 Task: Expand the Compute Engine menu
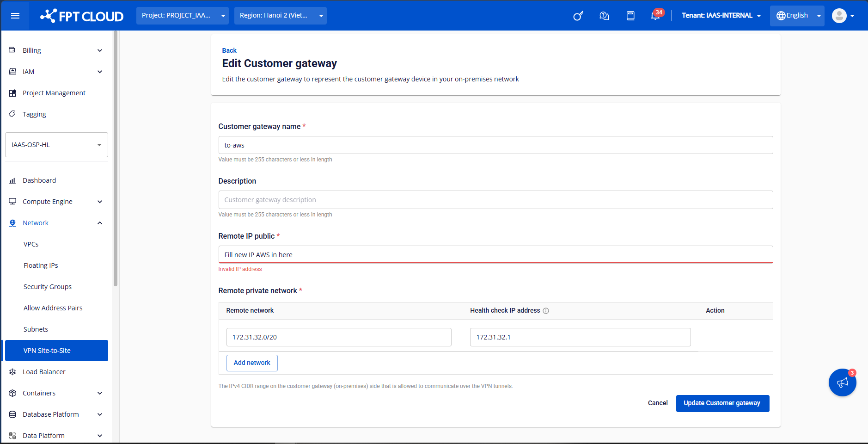coord(55,202)
